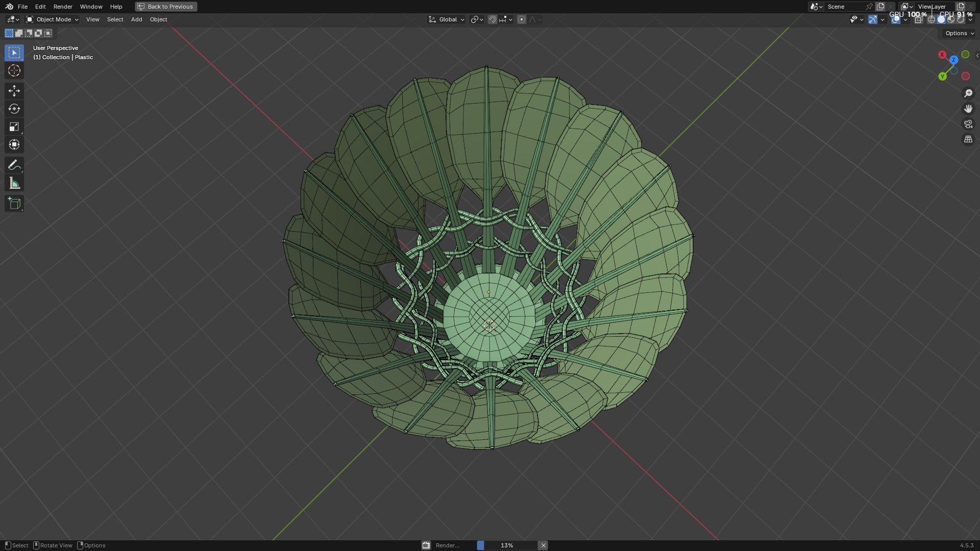
Task: Select the Add Cube tool
Action: click(x=14, y=204)
